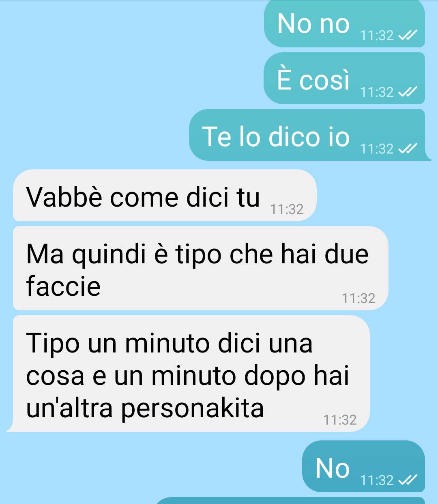
Task: Tap the double checkmark on the 'No' message
Action: (x=408, y=481)
